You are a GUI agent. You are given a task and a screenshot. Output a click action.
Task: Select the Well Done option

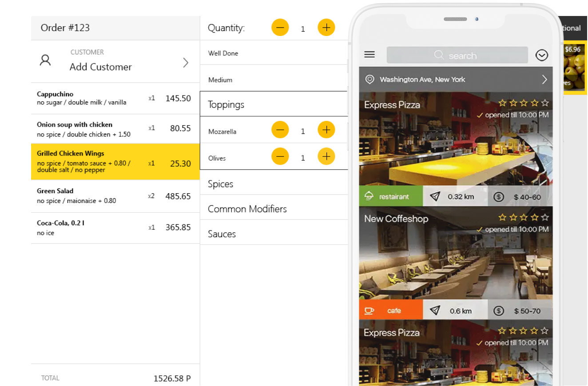(x=274, y=53)
